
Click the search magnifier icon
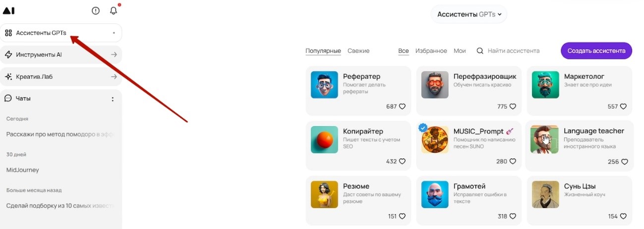pos(480,51)
